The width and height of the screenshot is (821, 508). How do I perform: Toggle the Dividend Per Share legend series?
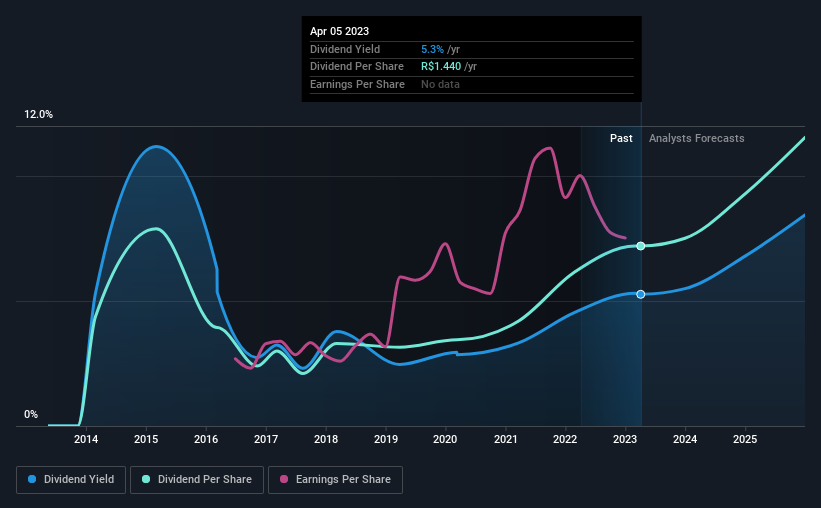coord(197,480)
